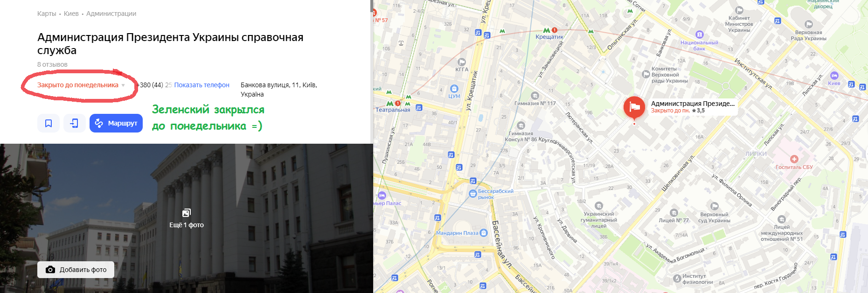868x293 pixels.
Task: Open the Ещё 1 фото gallery thumbnail
Action: 187,218
